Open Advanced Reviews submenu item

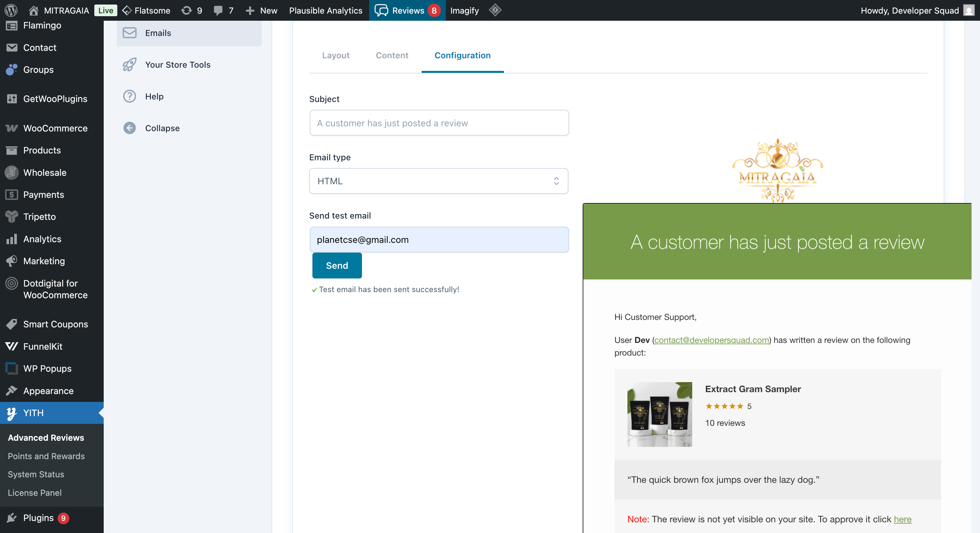click(46, 437)
